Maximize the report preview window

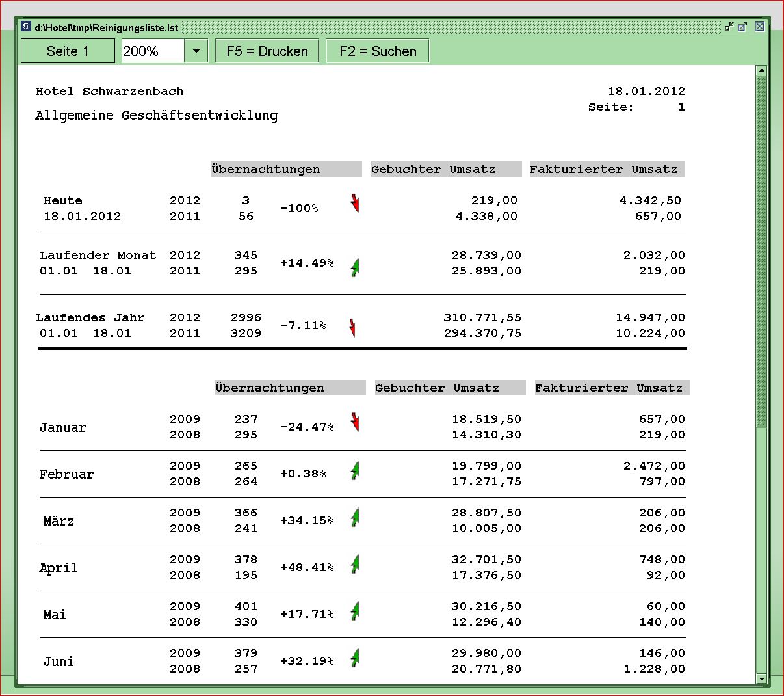tap(743, 27)
